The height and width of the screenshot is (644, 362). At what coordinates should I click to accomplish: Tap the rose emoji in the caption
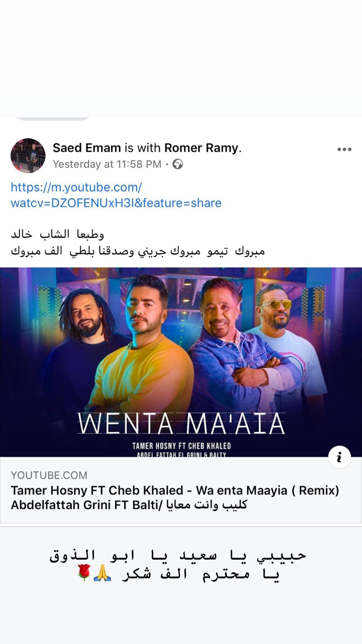(x=84, y=573)
